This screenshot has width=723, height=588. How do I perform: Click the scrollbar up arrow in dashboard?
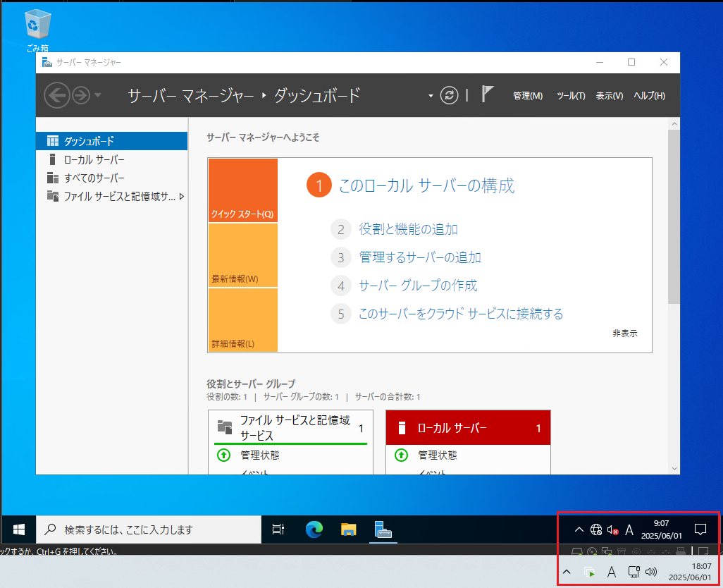(x=674, y=123)
